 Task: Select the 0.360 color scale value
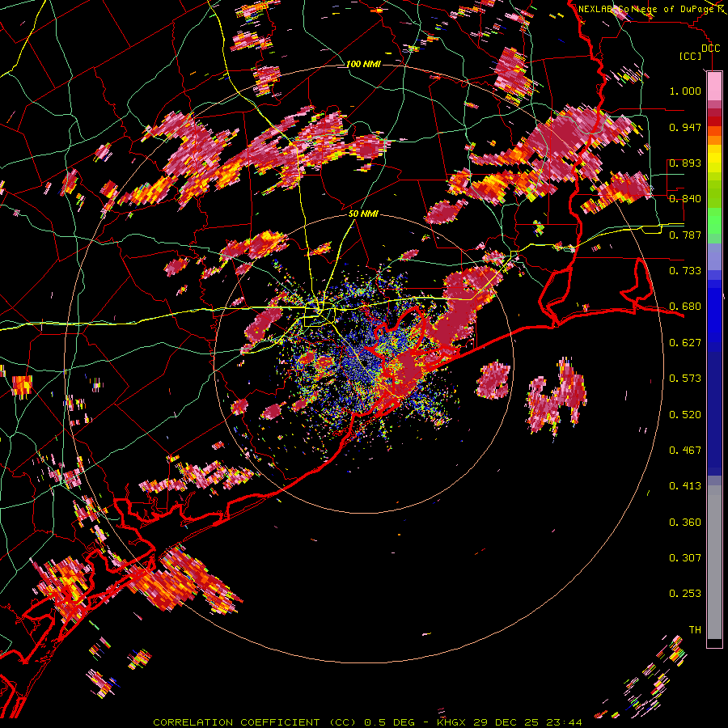pos(685,522)
